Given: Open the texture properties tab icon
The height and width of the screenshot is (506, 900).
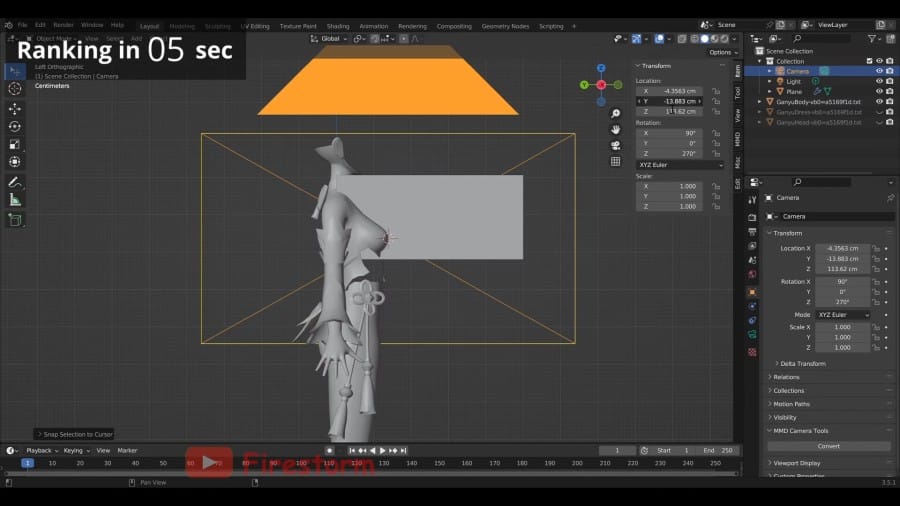Looking at the screenshot, I should [752, 352].
